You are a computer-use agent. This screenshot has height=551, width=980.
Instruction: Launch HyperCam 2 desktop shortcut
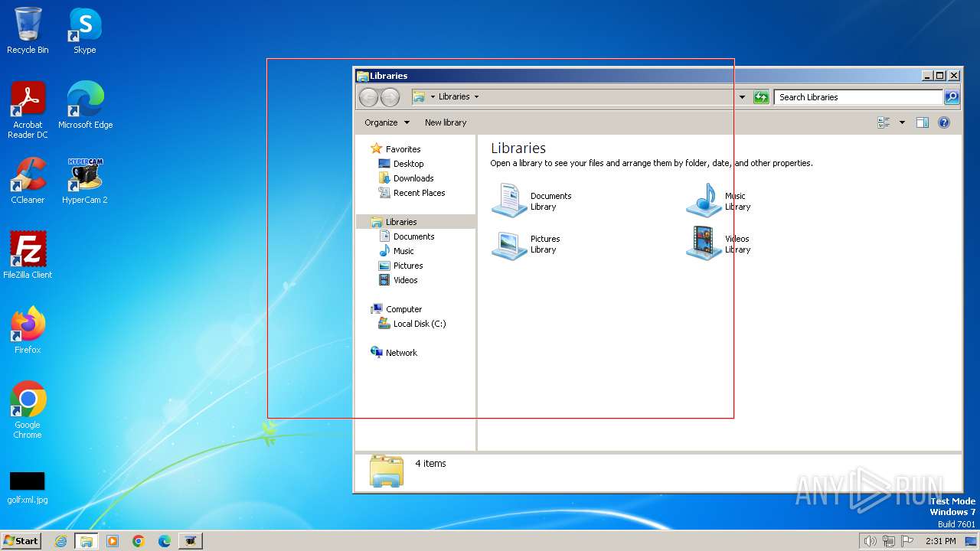(x=84, y=181)
